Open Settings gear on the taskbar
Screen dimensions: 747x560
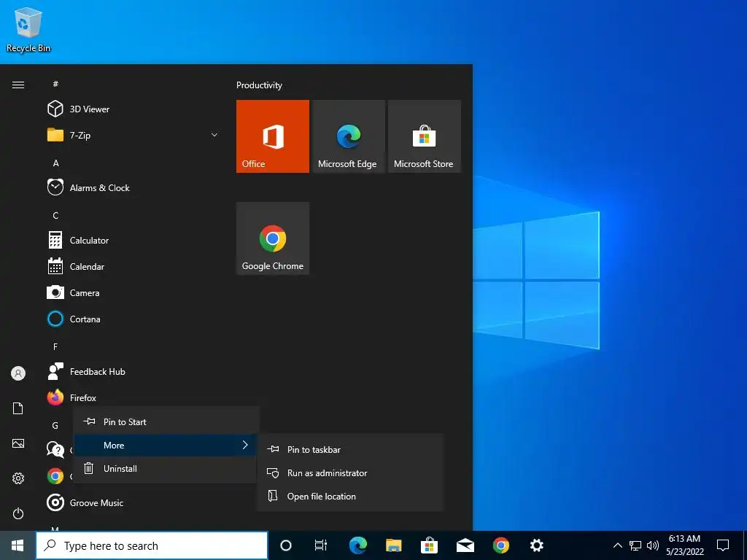pos(537,545)
